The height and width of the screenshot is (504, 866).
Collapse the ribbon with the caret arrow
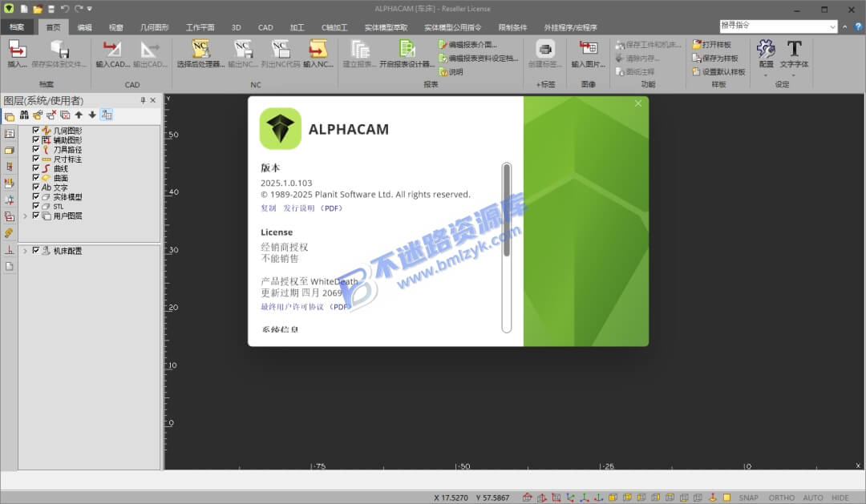(844, 26)
